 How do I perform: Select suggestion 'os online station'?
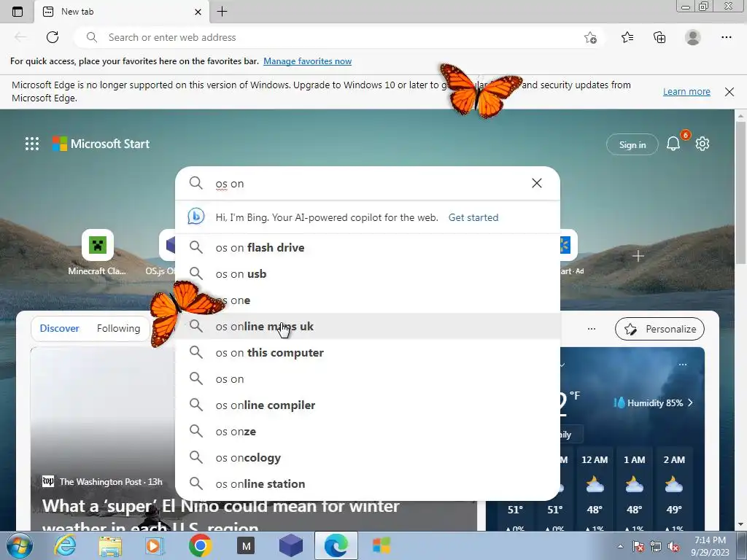(x=368, y=483)
